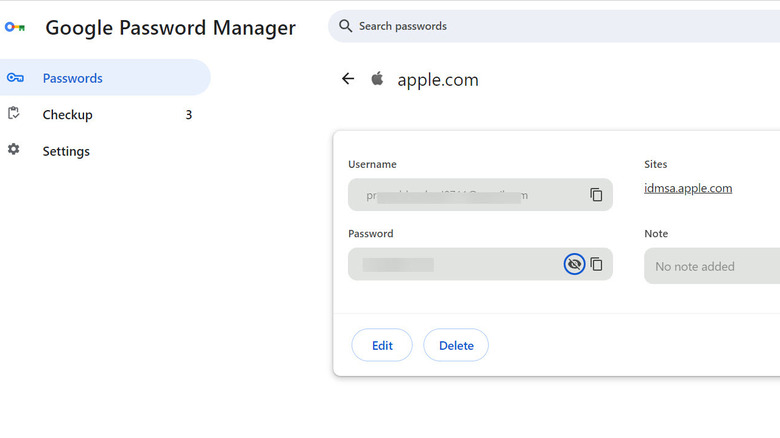The width and height of the screenshot is (780, 438).
Task: Click the Apple logo beside apple.com
Action: pos(377,79)
